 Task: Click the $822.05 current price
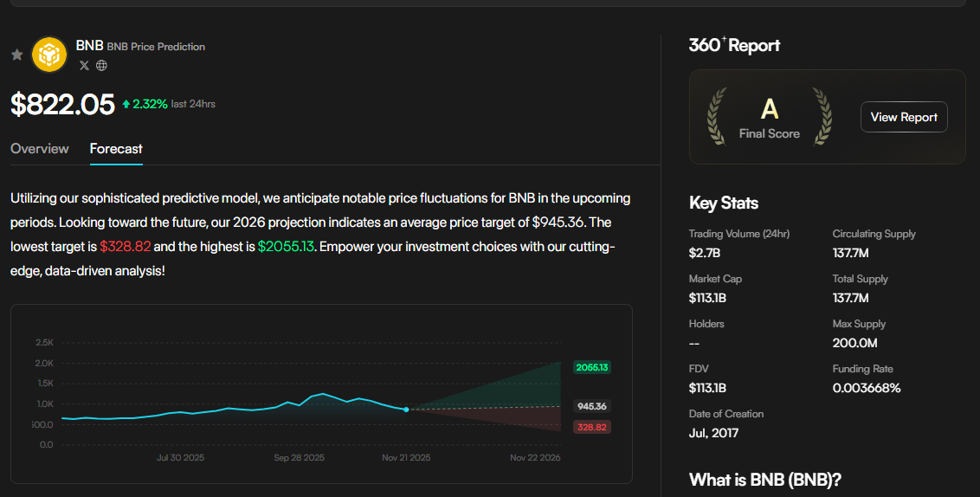(62, 105)
